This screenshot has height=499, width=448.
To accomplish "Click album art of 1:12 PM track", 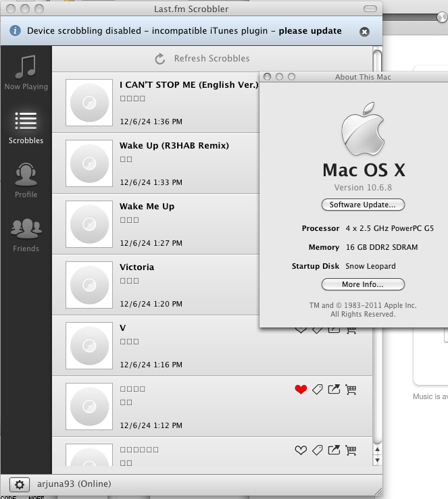I will click(x=89, y=406).
